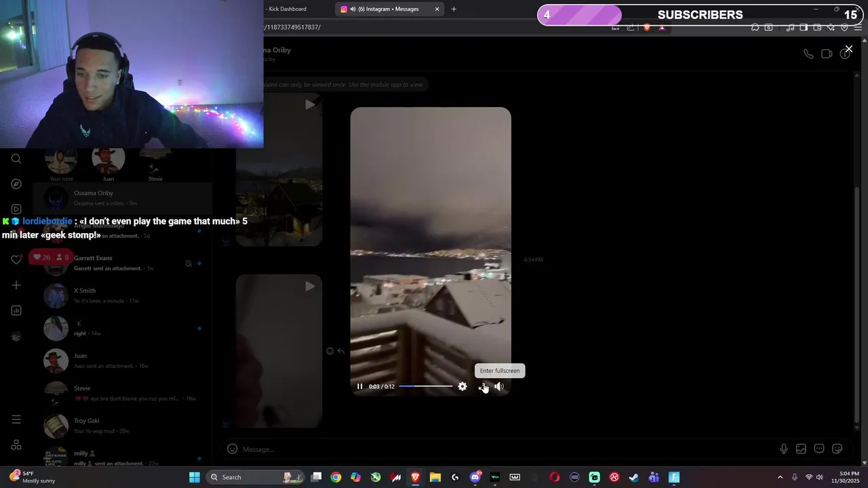Start a video call in chat header
Screen dimensions: 868x488
(827, 54)
